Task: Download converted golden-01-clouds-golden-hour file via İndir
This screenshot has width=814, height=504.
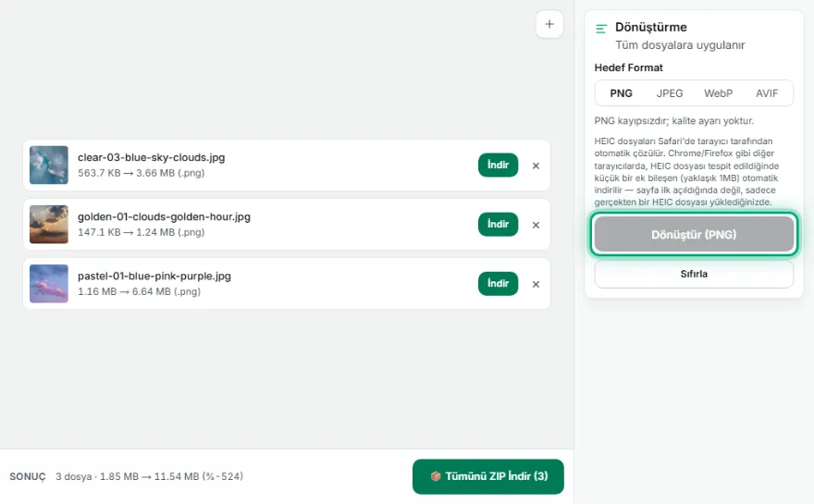Action: pos(498,224)
